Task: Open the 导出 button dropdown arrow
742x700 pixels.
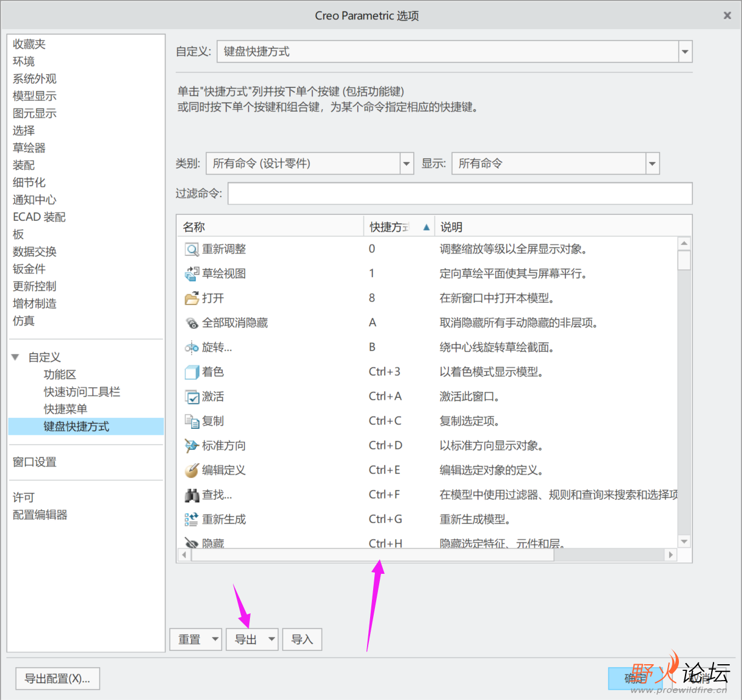Action: [x=272, y=639]
